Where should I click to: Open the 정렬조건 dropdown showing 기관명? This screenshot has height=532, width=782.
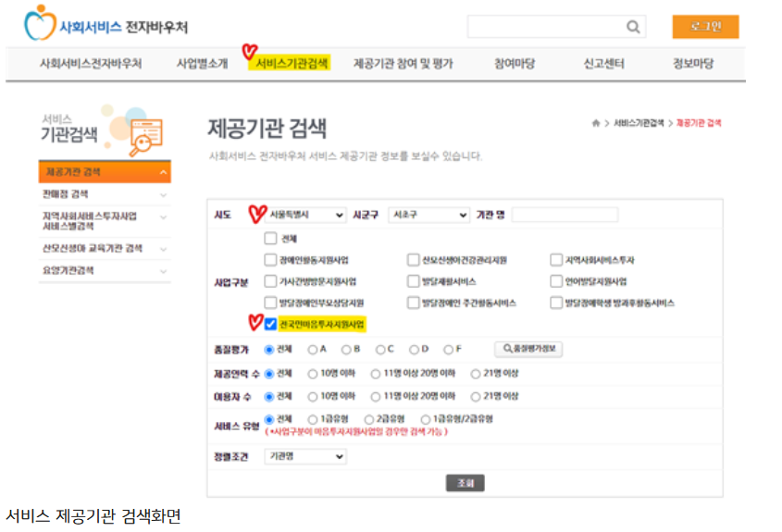304,456
